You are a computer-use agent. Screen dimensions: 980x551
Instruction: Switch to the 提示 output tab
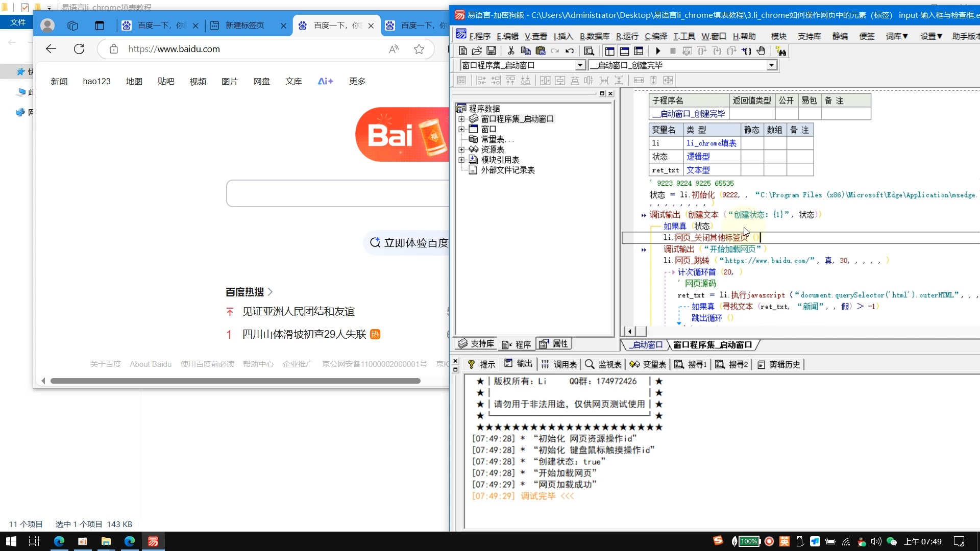pos(481,364)
